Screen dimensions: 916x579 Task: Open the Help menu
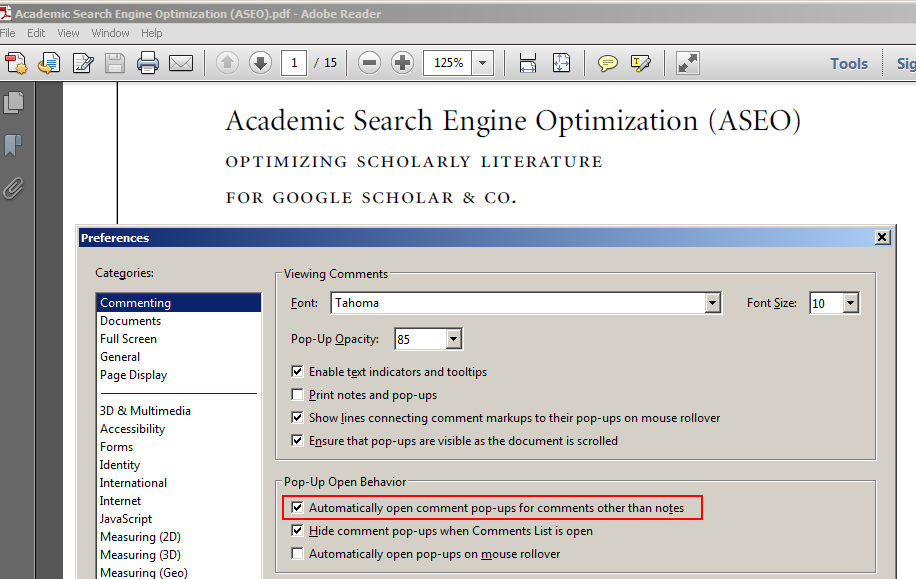click(x=151, y=33)
